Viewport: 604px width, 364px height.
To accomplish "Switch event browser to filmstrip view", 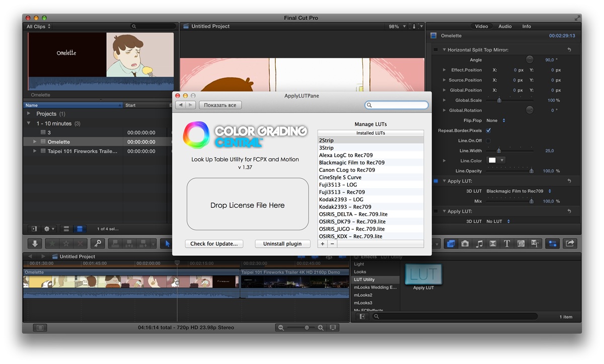I will (66, 229).
